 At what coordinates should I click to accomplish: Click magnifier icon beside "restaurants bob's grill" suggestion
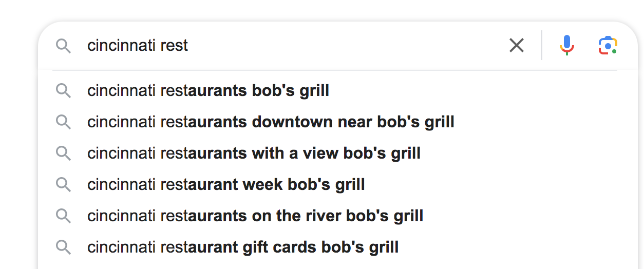(x=63, y=91)
